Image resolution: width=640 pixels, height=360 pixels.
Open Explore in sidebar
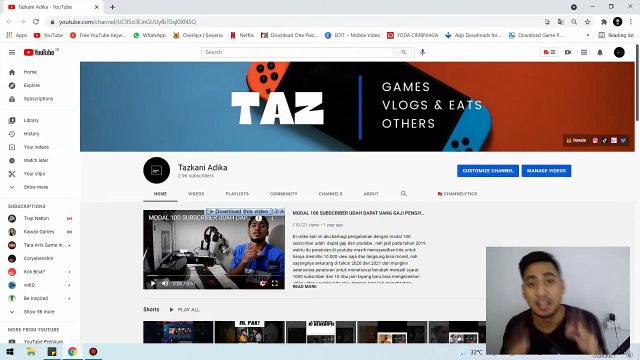[x=32, y=85]
